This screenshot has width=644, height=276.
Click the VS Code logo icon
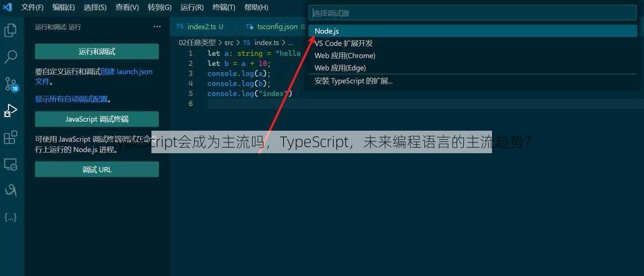click(x=7, y=7)
